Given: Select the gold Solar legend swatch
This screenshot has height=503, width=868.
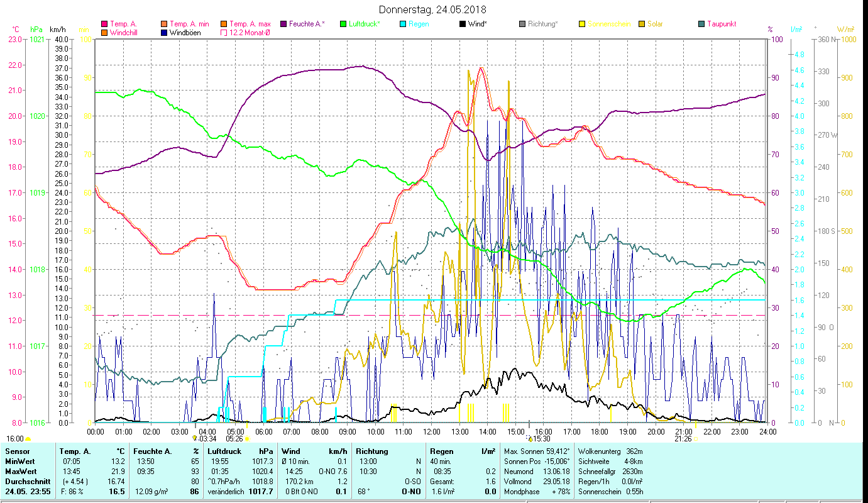Looking at the screenshot, I should tap(642, 24).
